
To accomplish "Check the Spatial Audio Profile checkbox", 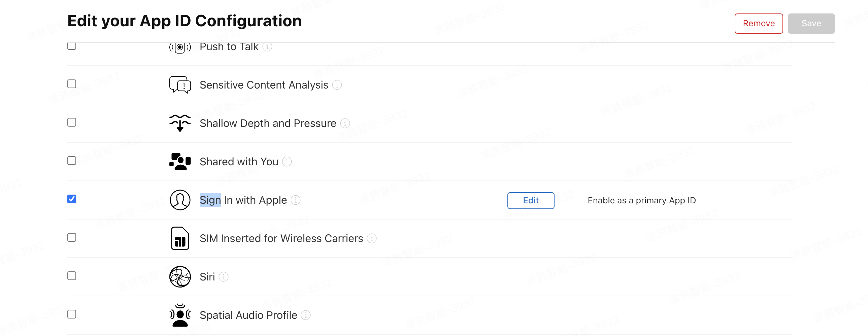I will tap(72, 314).
